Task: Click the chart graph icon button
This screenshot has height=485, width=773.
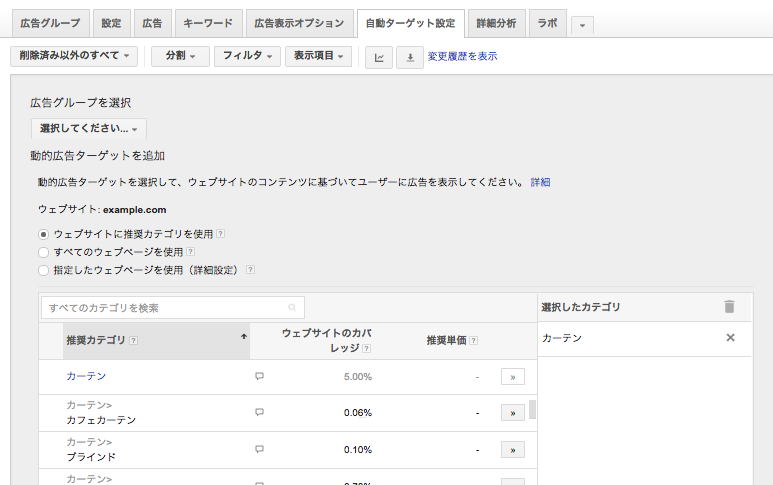Action: (x=379, y=57)
